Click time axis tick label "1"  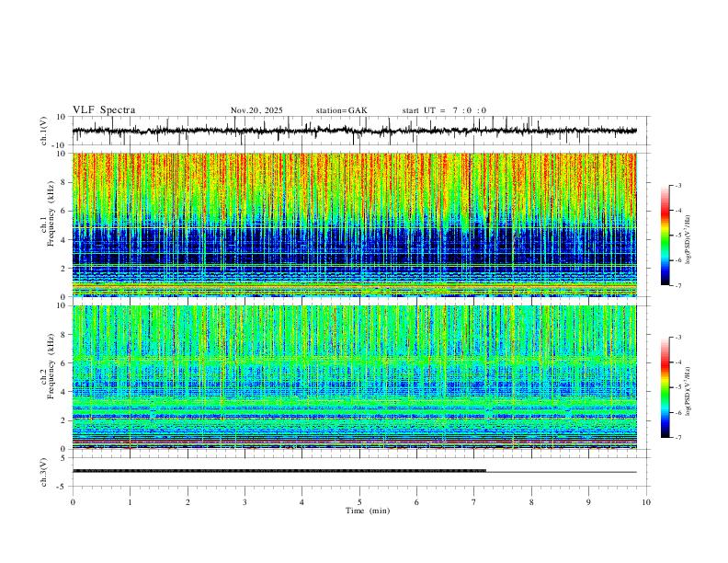[x=130, y=502]
